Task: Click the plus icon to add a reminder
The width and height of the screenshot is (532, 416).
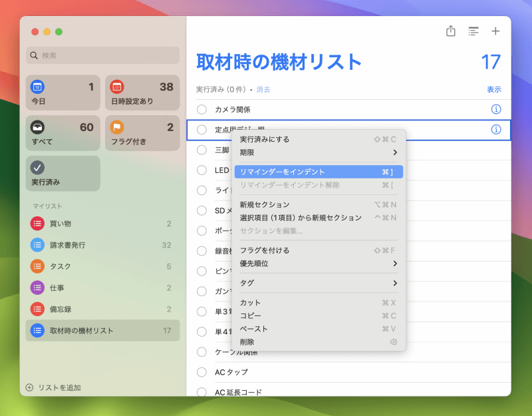Action: click(495, 31)
